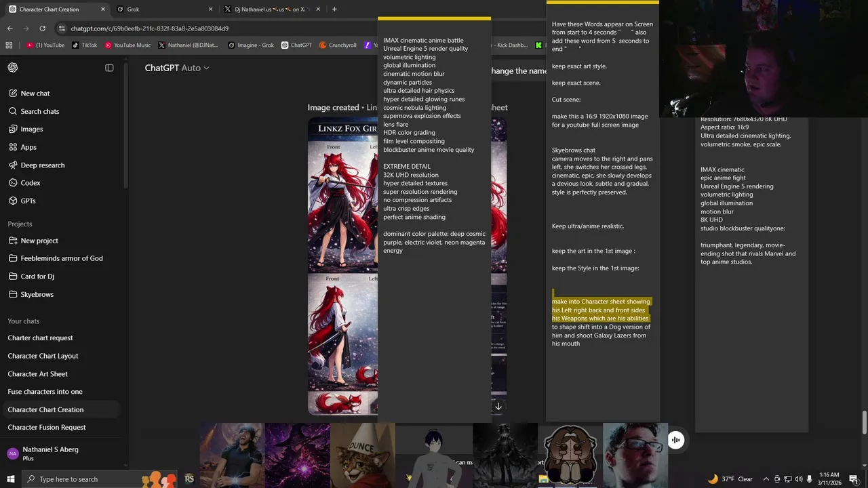
Task: Open the ChatGPT bookmark
Action: [x=296, y=45]
